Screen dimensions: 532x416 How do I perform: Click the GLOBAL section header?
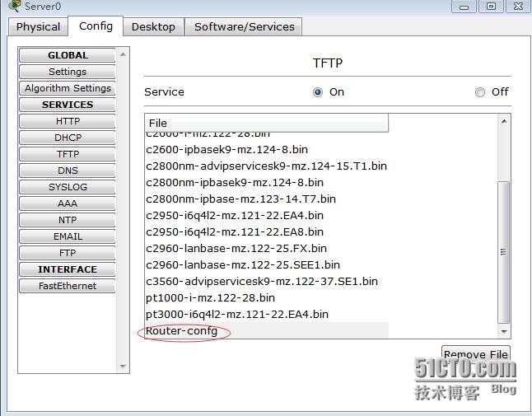tap(68, 55)
